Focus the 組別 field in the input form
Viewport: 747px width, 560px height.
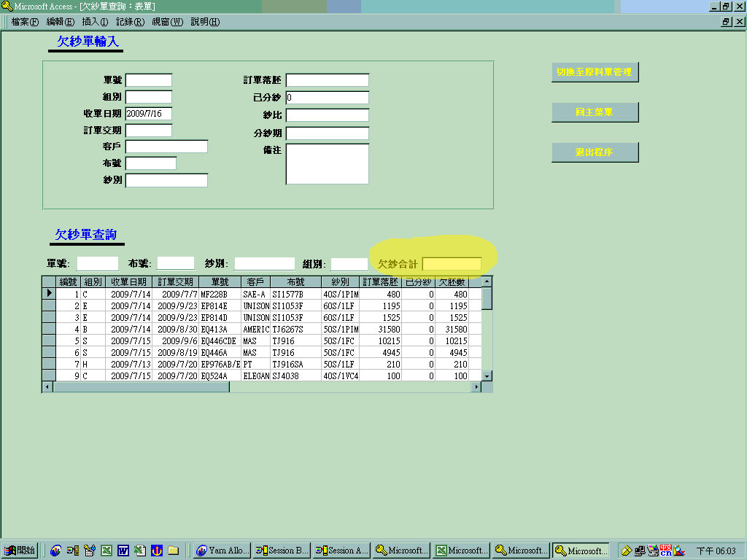point(149,97)
